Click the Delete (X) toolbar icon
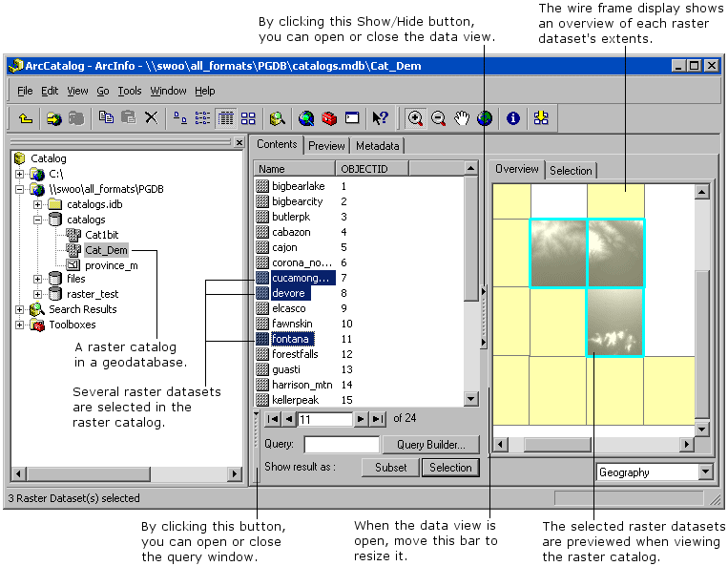 pyautogui.click(x=151, y=118)
